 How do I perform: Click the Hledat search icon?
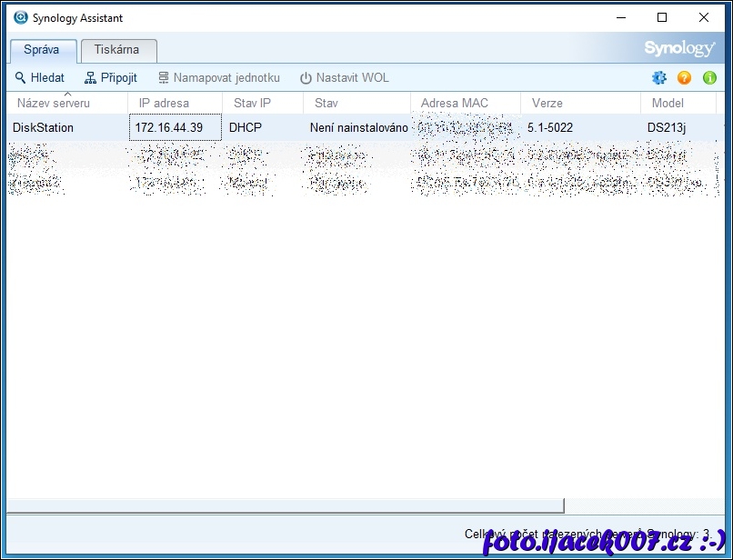(x=21, y=78)
